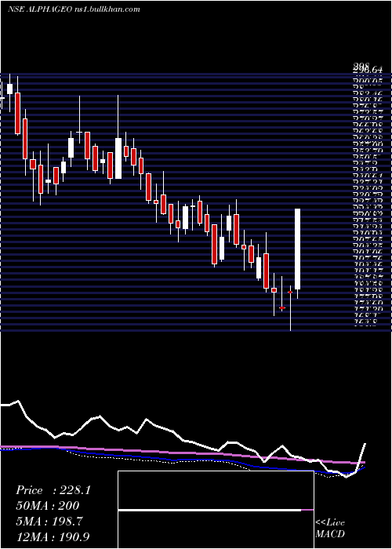Screen dimensions: 392x549
Task: Click the 298.64 price axis label
Action: 367,71
